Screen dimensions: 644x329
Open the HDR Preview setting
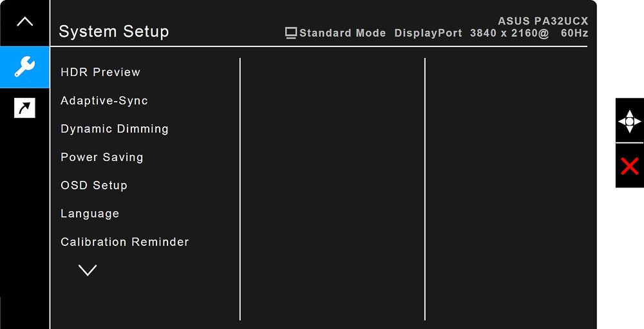(x=100, y=72)
